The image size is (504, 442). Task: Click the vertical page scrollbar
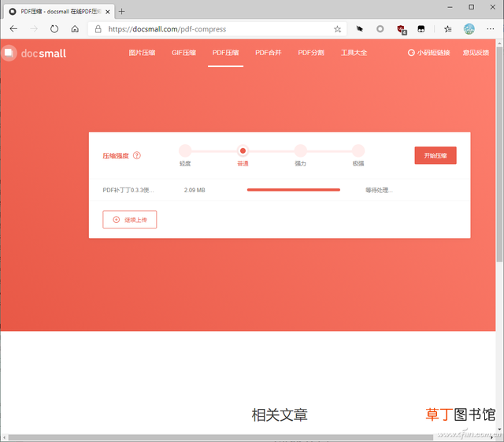coord(499,154)
